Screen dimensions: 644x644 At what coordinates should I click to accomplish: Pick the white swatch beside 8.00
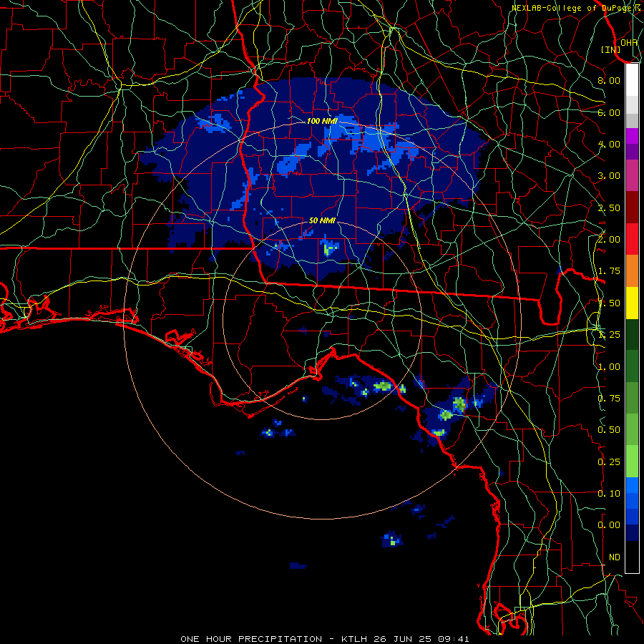pos(632,80)
